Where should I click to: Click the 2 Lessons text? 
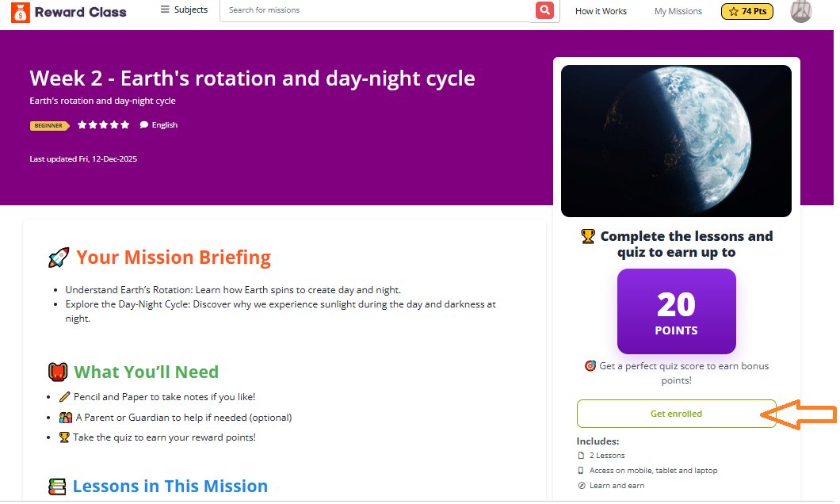607,455
